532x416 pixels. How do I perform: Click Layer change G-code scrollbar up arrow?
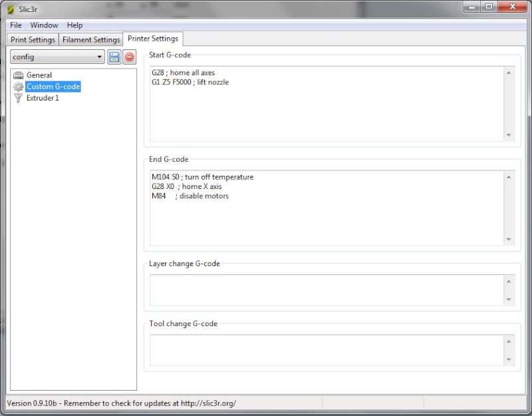tap(509, 281)
